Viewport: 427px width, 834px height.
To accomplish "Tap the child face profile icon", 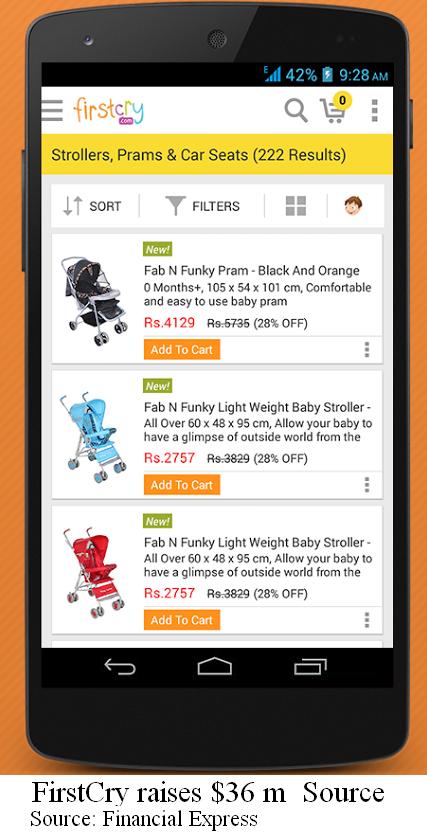I will [x=353, y=205].
